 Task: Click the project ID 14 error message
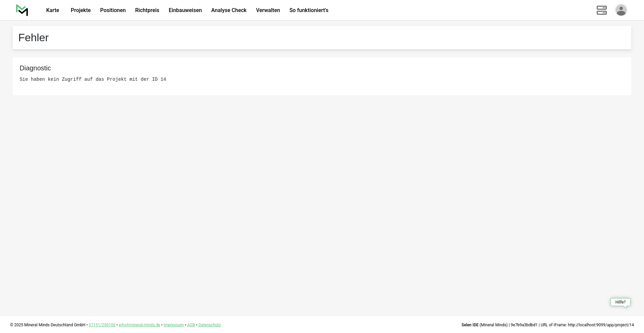coord(93,79)
